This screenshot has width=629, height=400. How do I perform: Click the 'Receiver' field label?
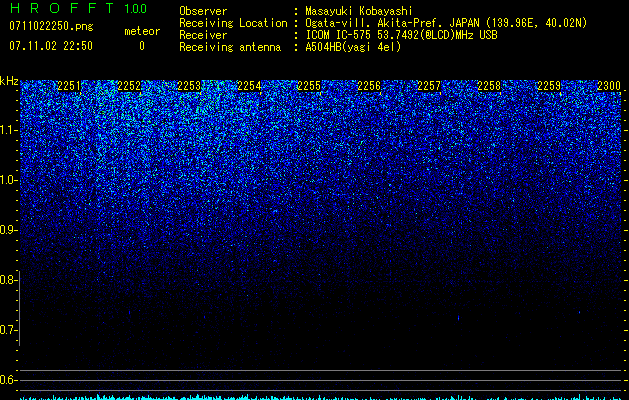pos(203,35)
